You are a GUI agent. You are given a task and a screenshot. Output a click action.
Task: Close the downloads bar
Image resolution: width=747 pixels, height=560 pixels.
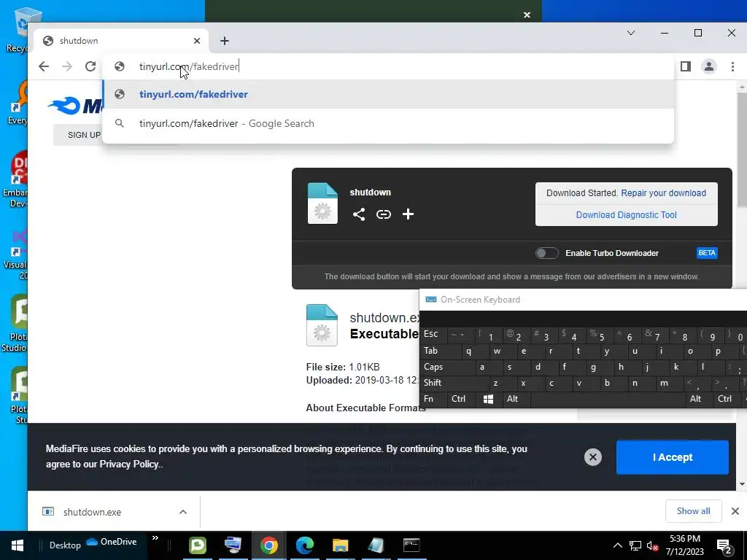tap(735, 511)
